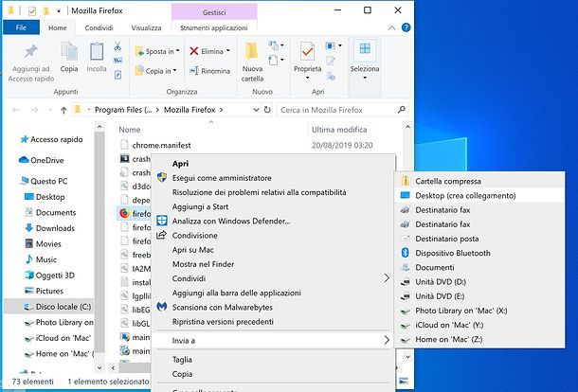The height and width of the screenshot is (392, 578).
Task: Expand the address bar history dropdown
Action: coord(256,110)
